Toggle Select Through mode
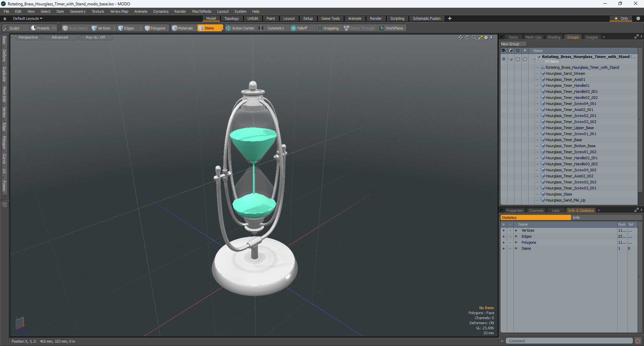Screen dimensions: 644x346 click(x=359, y=28)
